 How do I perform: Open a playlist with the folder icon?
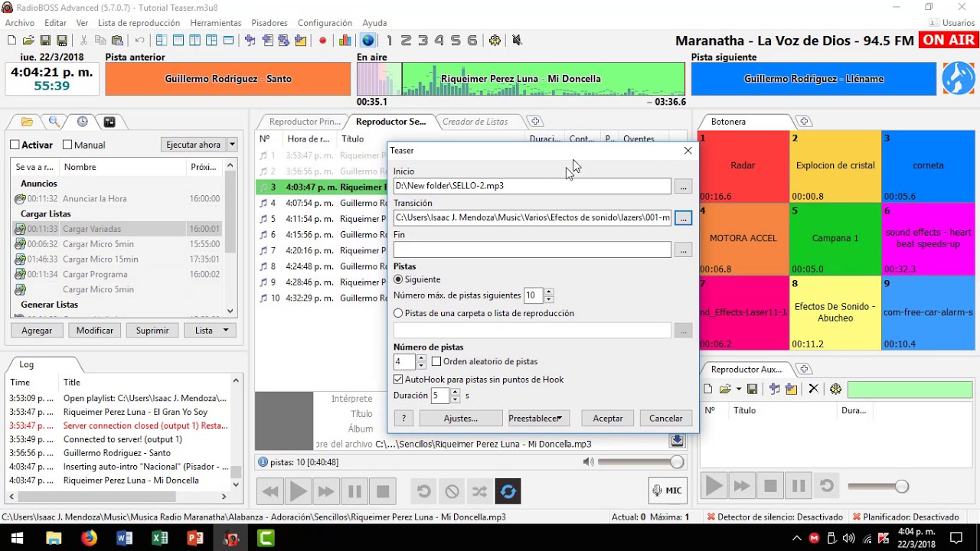(28, 41)
